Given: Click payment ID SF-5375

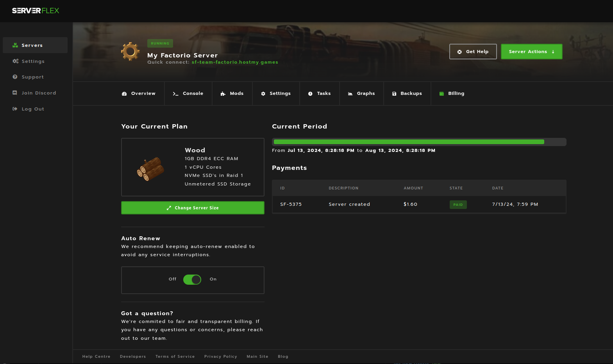Looking at the screenshot, I should [x=291, y=204].
